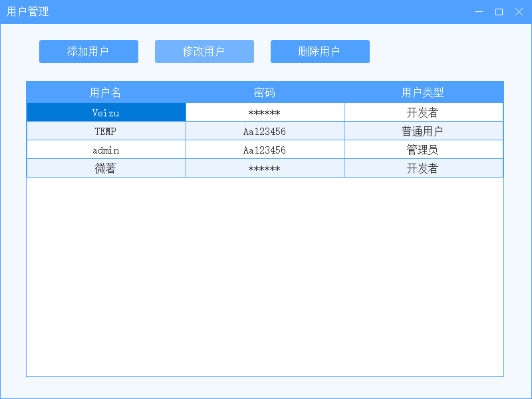Select the TEMP username cell
This screenshot has width=532, height=399.
(x=106, y=131)
